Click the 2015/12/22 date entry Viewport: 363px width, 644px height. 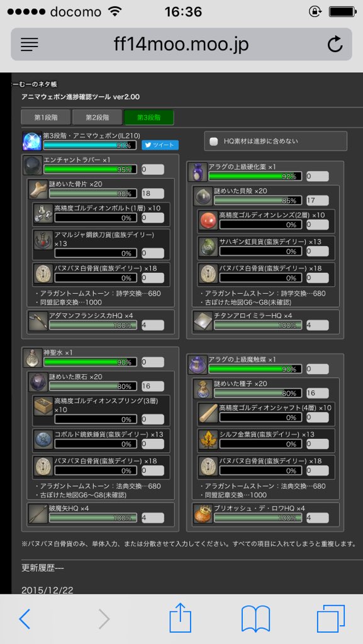click(47, 590)
